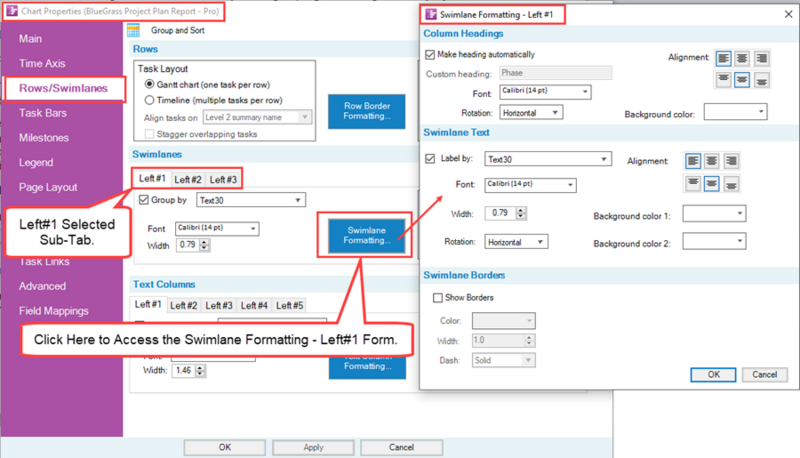Switch to Swimlanes Left#2 tab
The width and height of the screenshot is (800, 458).
[188, 180]
